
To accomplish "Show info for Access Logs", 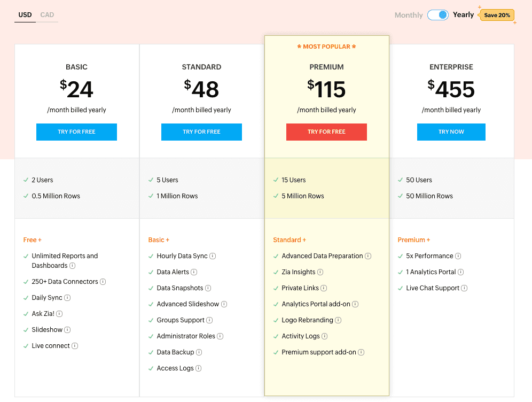I will click(x=199, y=368).
